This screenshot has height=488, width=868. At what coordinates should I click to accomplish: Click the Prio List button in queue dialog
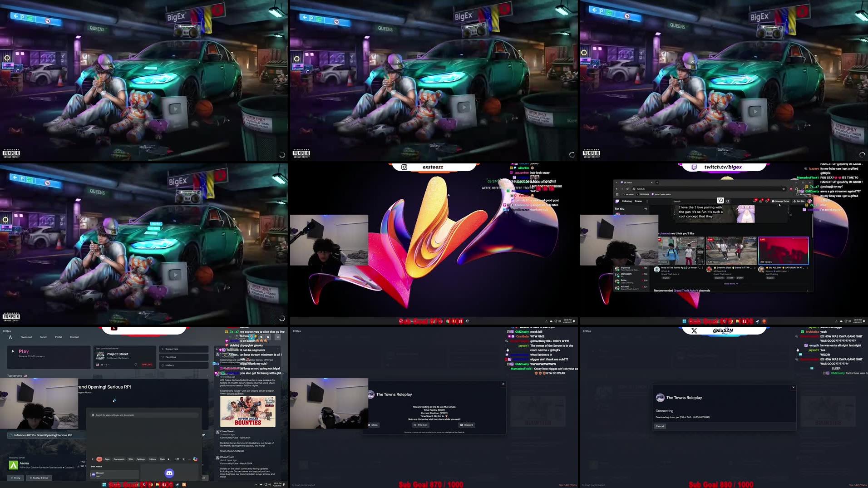pos(420,425)
